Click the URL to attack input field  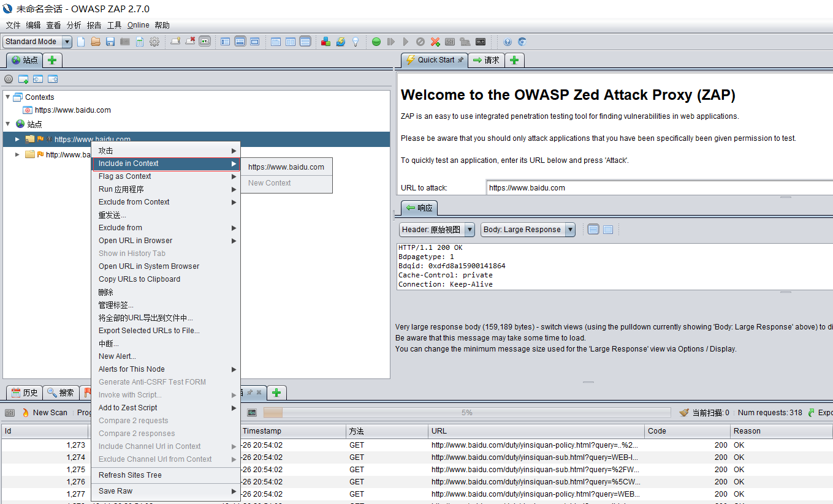(660, 188)
